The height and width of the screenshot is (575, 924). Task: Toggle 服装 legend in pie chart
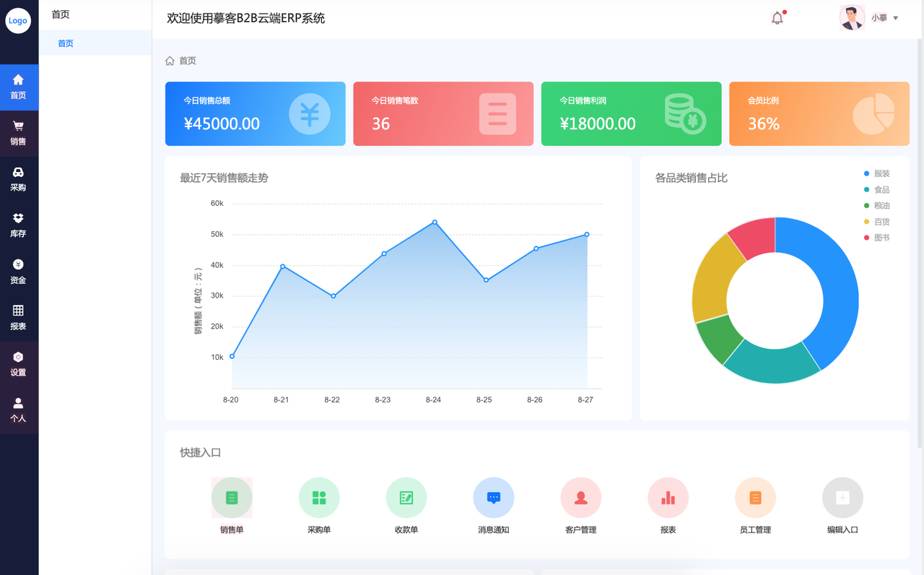[x=876, y=173]
